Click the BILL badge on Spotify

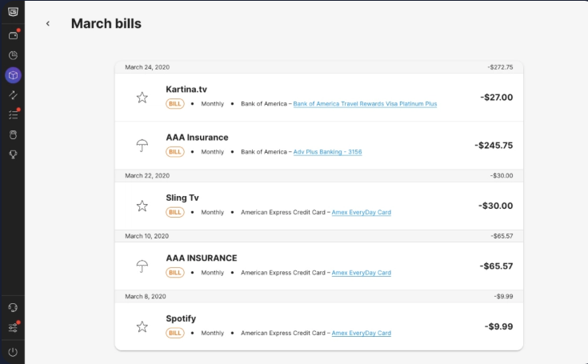pyautogui.click(x=175, y=333)
